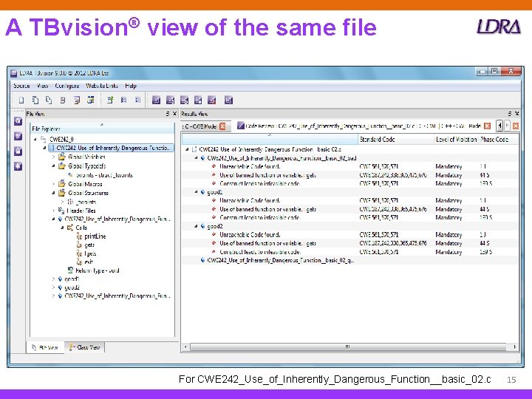Image resolution: width=532 pixels, height=399 pixels.
Task: Open the Source menu
Action: click(x=21, y=86)
